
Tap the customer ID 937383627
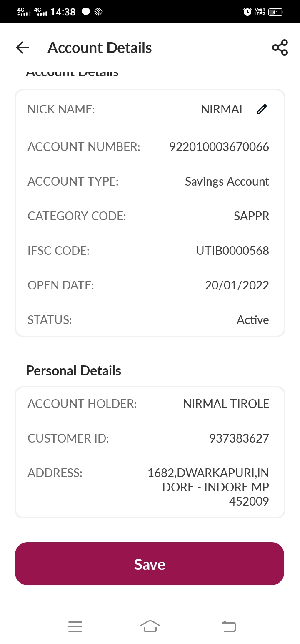(239, 438)
